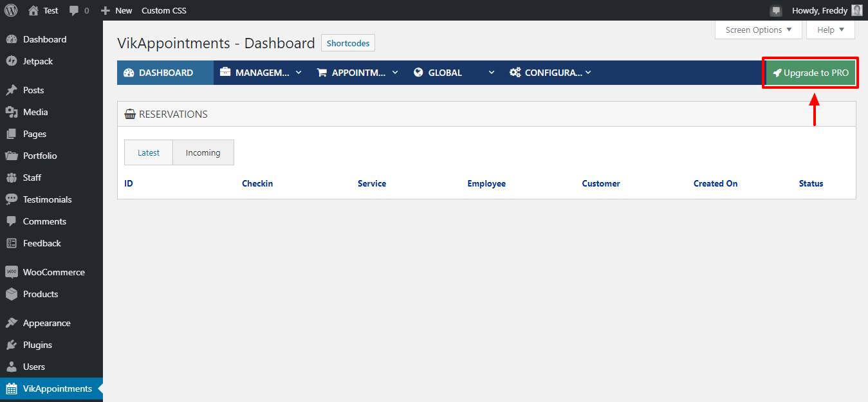Screen dimensions: 868x402
Task: Click the WordPress logo icon
Action: [11, 10]
